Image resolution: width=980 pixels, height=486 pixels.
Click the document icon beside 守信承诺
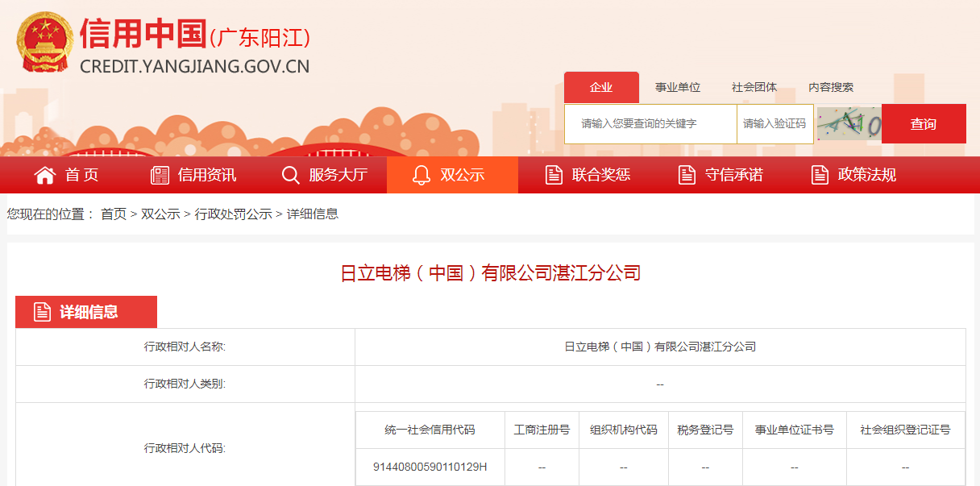click(x=687, y=175)
